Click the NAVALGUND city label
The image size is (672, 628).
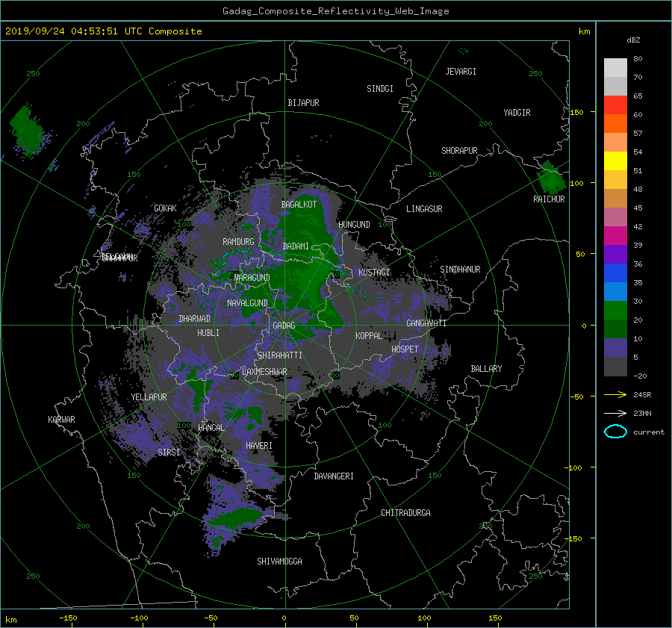[247, 303]
